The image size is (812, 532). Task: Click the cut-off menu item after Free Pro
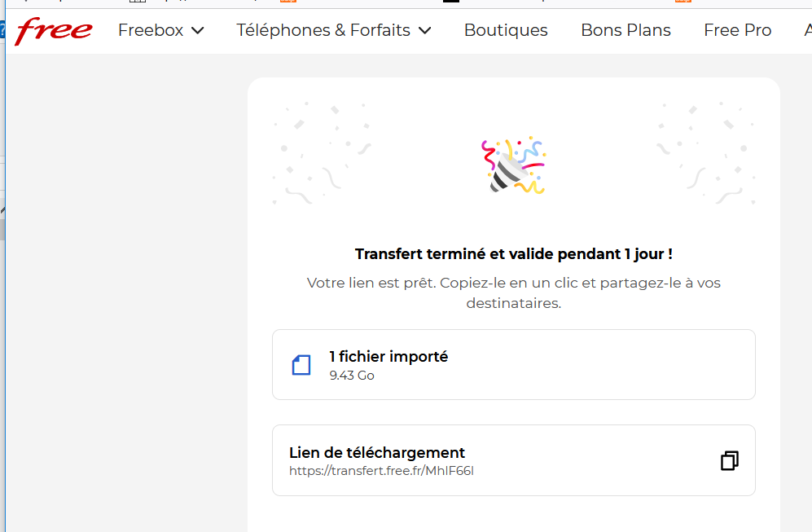pyautogui.click(x=807, y=30)
